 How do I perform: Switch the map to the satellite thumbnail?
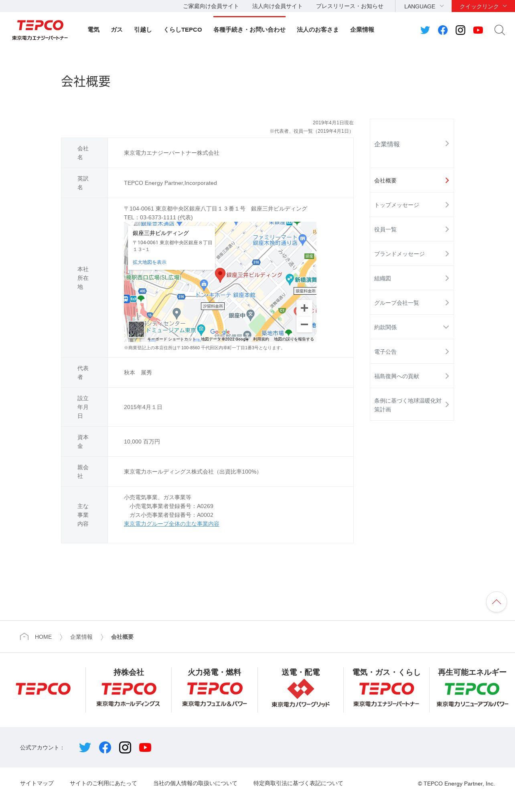136,329
